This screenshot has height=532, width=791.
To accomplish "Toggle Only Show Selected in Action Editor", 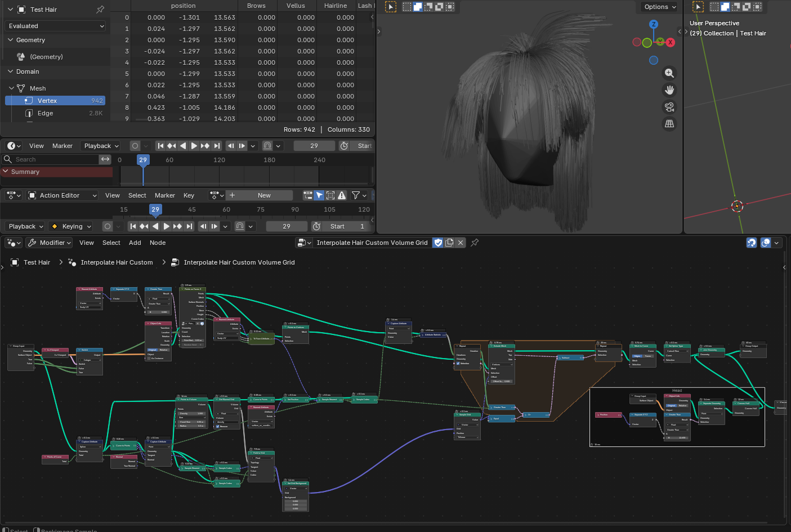I will pyautogui.click(x=319, y=195).
